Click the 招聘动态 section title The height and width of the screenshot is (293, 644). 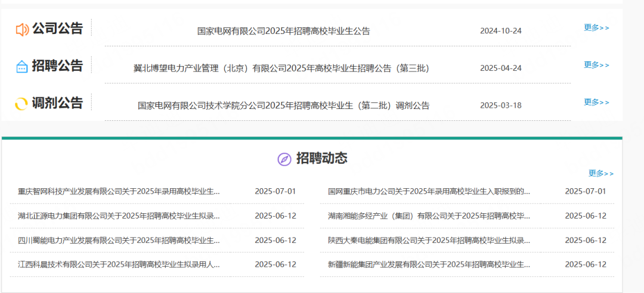(322, 158)
